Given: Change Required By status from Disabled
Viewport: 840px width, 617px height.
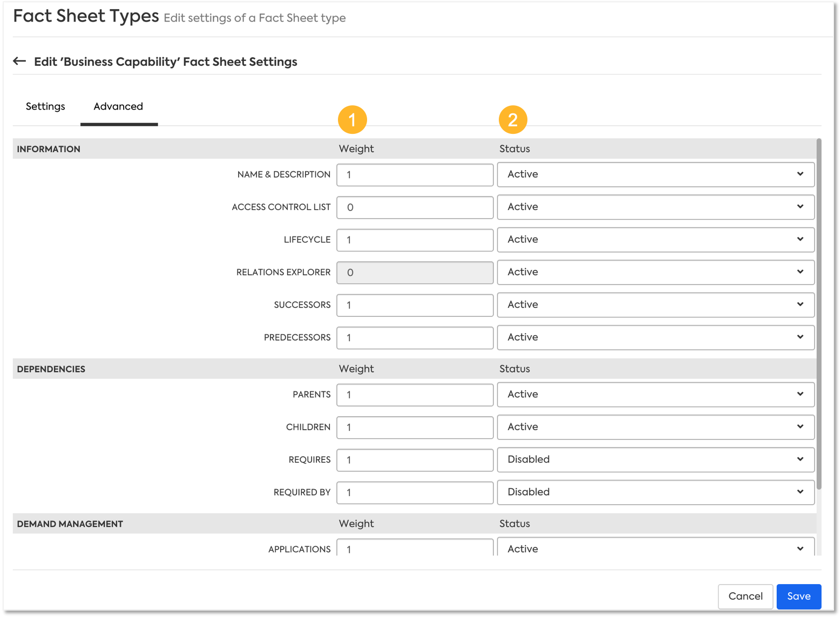Looking at the screenshot, I should (655, 492).
